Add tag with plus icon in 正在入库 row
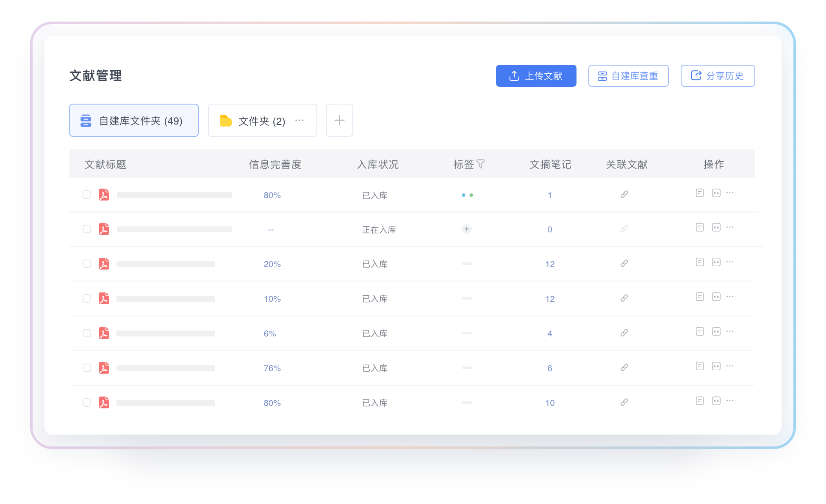Image resolution: width=826 pixels, height=504 pixels. pos(466,229)
